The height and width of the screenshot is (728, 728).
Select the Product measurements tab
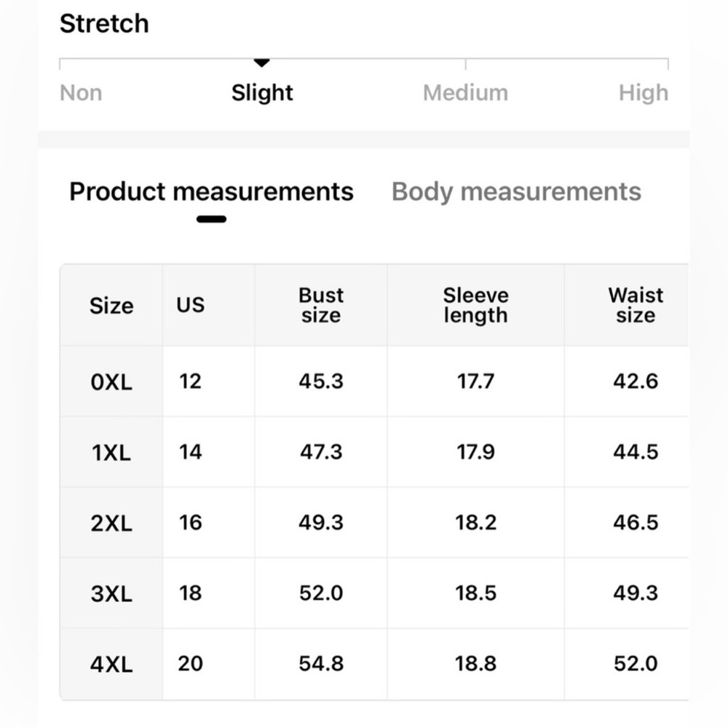click(x=211, y=191)
